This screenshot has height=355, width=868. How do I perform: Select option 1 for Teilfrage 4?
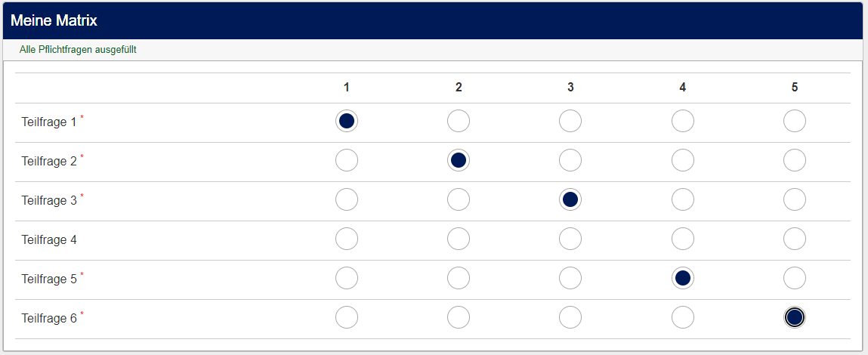click(x=347, y=239)
